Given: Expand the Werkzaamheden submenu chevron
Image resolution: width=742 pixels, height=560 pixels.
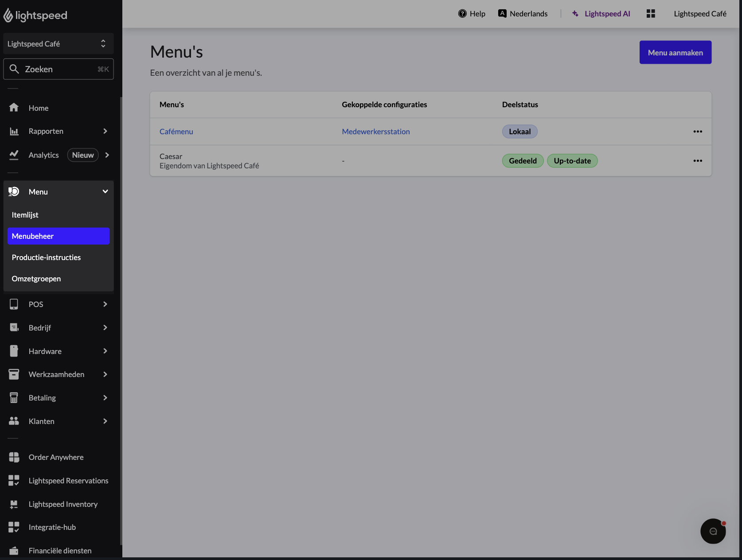Looking at the screenshot, I should 105,374.
